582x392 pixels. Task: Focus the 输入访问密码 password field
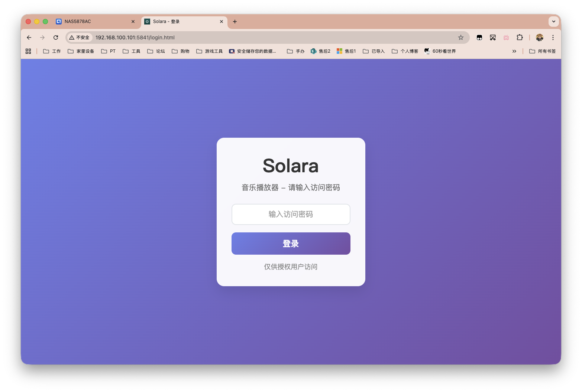point(291,214)
